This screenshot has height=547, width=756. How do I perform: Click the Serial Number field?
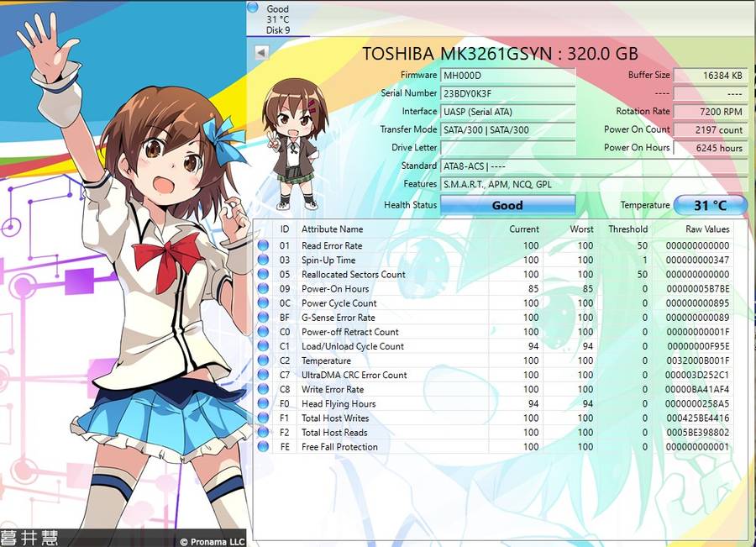[x=507, y=93]
